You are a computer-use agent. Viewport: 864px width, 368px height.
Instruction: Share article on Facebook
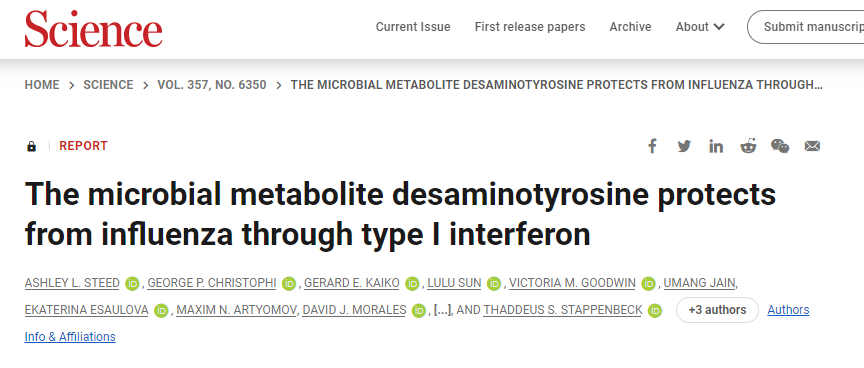point(652,146)
